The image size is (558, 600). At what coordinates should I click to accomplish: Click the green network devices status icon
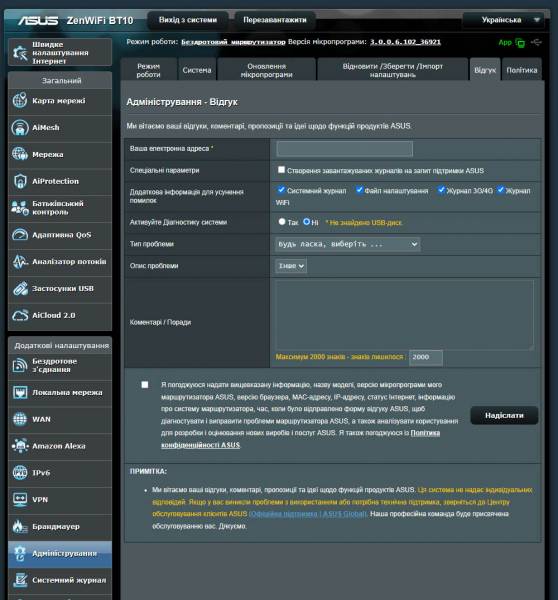(x=520, y=43)
